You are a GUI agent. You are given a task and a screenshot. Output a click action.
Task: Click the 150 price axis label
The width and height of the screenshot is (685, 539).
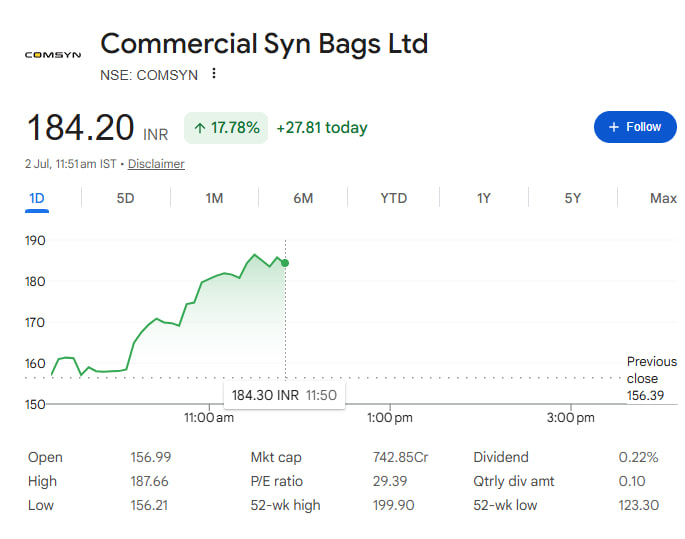pyautogui.click(x=35, y=404)
